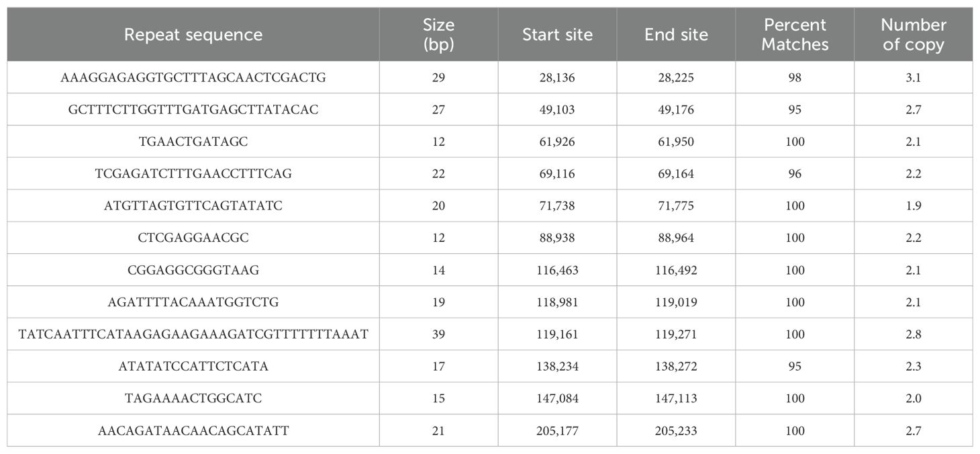Image resolution: width=980 pixels, height=454 pixels.
Task: Click start site value 205,177
Action: [557, 430]
